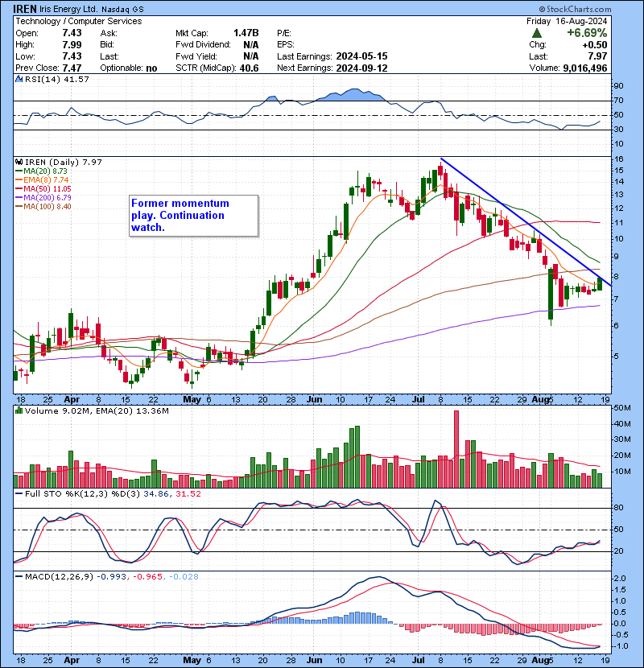Click the Nasdaq GS exchange label
This screenshot has width=644, height=668.
122,9
